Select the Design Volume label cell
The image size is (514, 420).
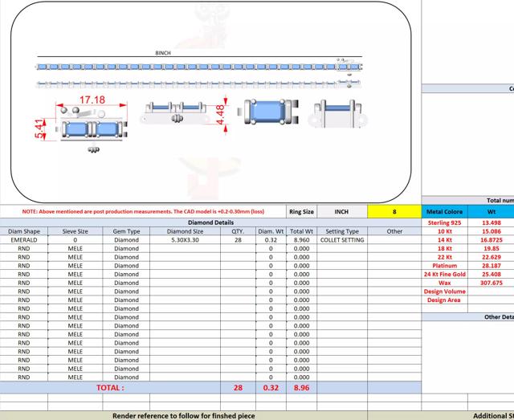(444, 292)
